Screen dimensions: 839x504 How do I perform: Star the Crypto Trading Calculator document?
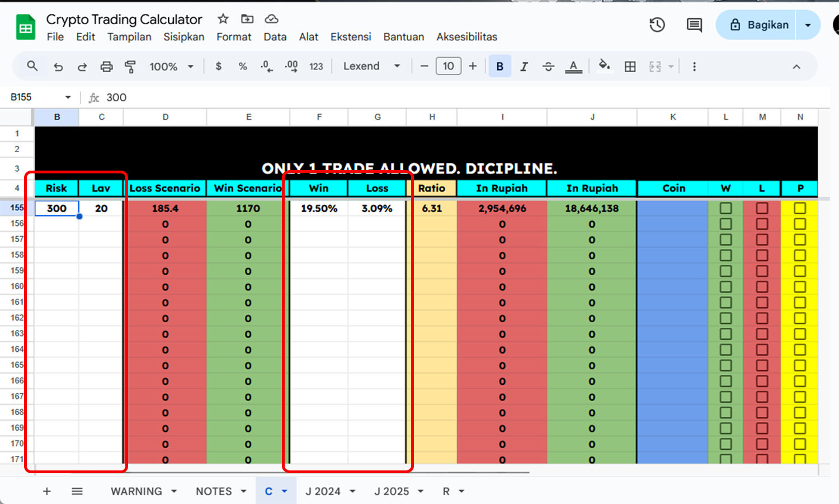(223, 19)
